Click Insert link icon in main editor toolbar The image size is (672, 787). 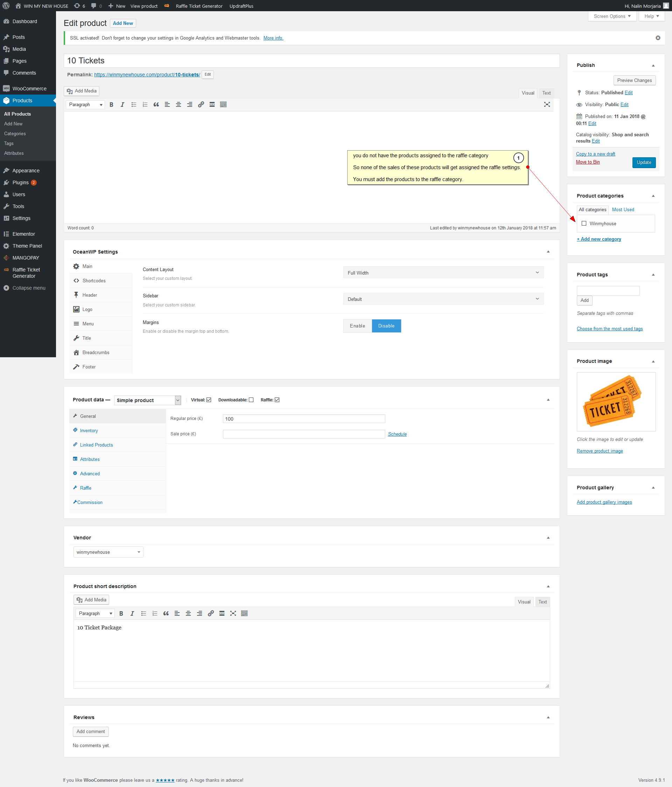201,105
